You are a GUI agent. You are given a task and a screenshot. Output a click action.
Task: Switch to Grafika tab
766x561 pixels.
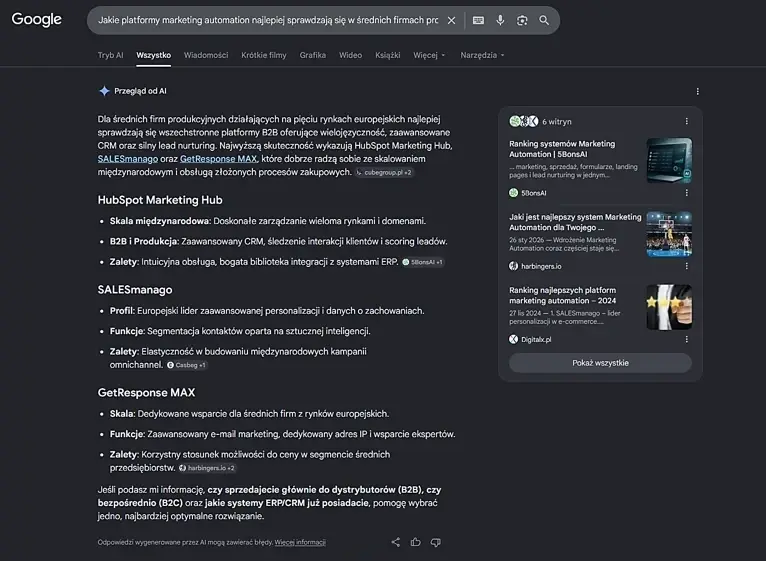pos(313,55)
